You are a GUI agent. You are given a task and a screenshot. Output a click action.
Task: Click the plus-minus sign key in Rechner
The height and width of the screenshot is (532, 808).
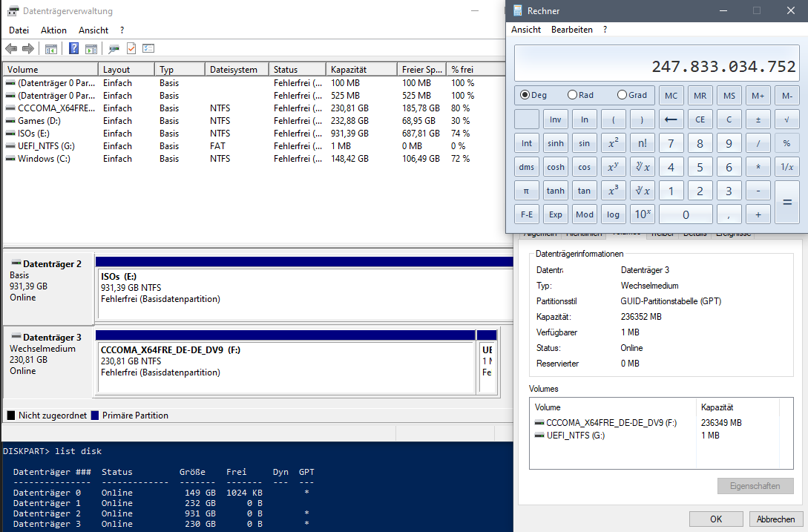click(758, 119)
